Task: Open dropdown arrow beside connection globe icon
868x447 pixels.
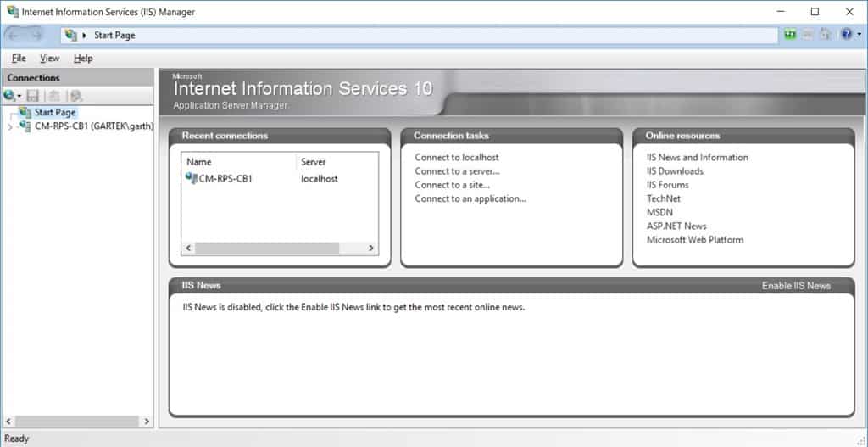Action: click(x=19, y=97)
